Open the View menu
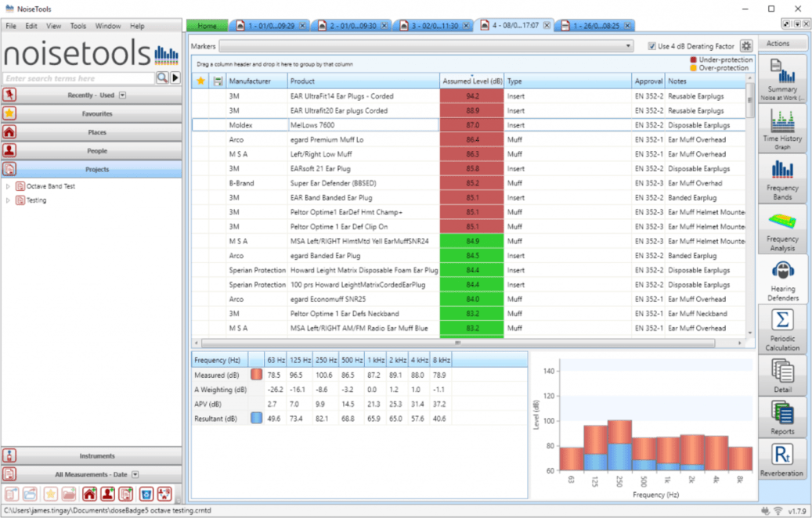The image size is (812, 518). 53,26
